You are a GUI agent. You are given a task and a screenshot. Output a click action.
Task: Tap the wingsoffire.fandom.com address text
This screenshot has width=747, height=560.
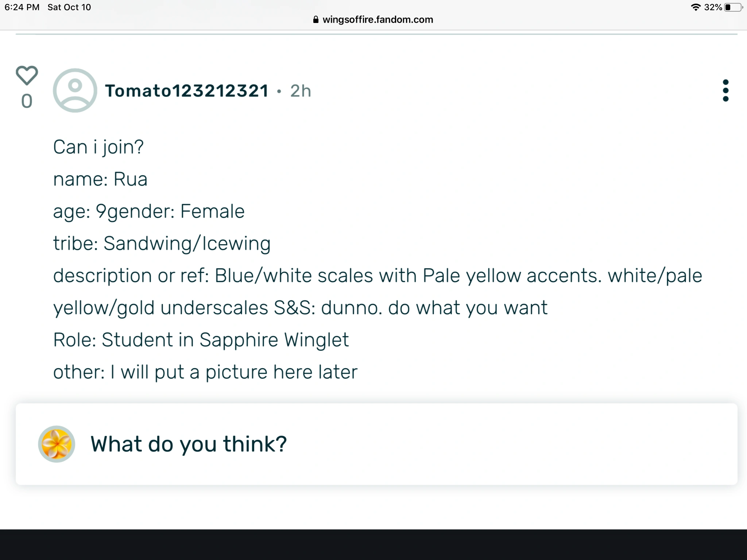click(x=378, y=20)
